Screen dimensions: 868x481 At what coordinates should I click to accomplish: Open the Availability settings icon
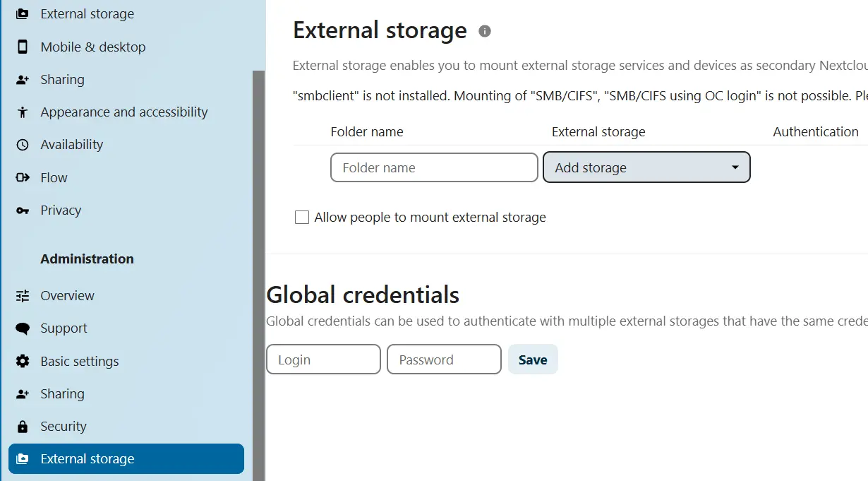(x=23, y=144)
